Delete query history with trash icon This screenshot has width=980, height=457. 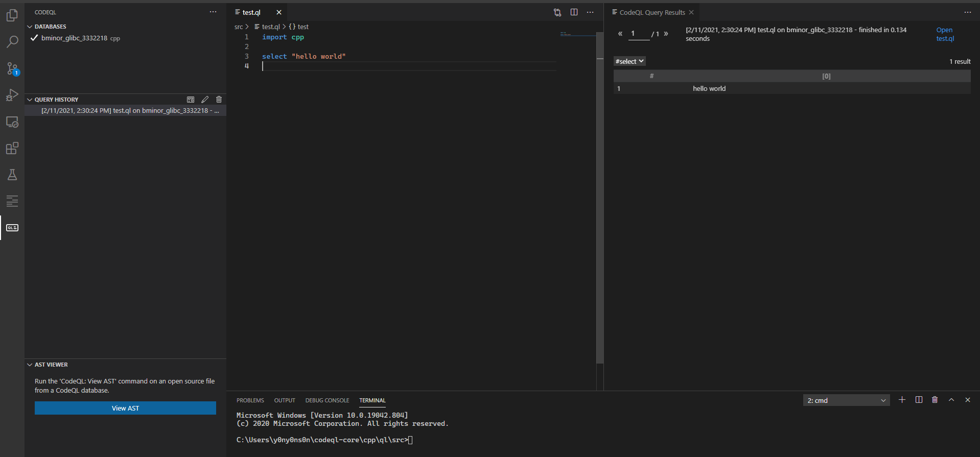tap(219, 100)
